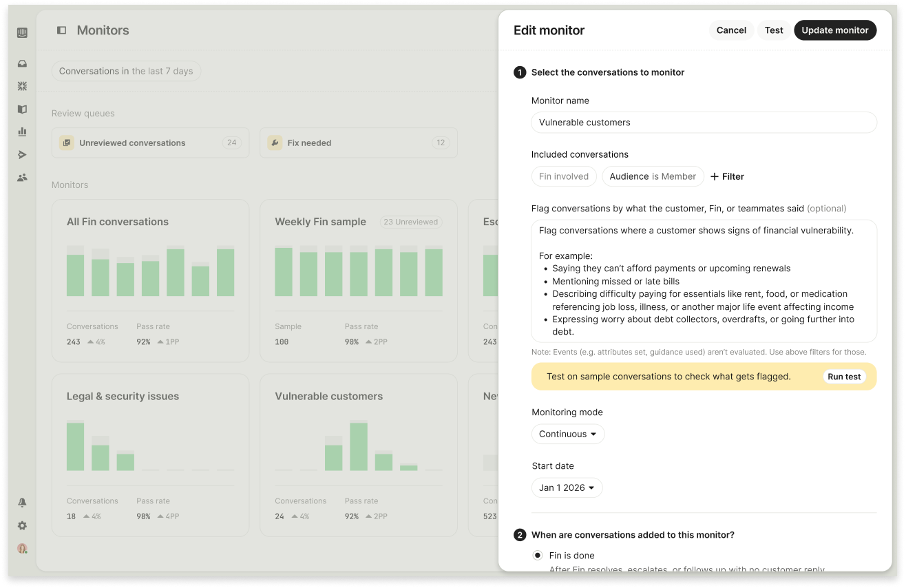Open the Settings gear icon
This screenshot has height=588, width=906.
click(x=22, y=525)
